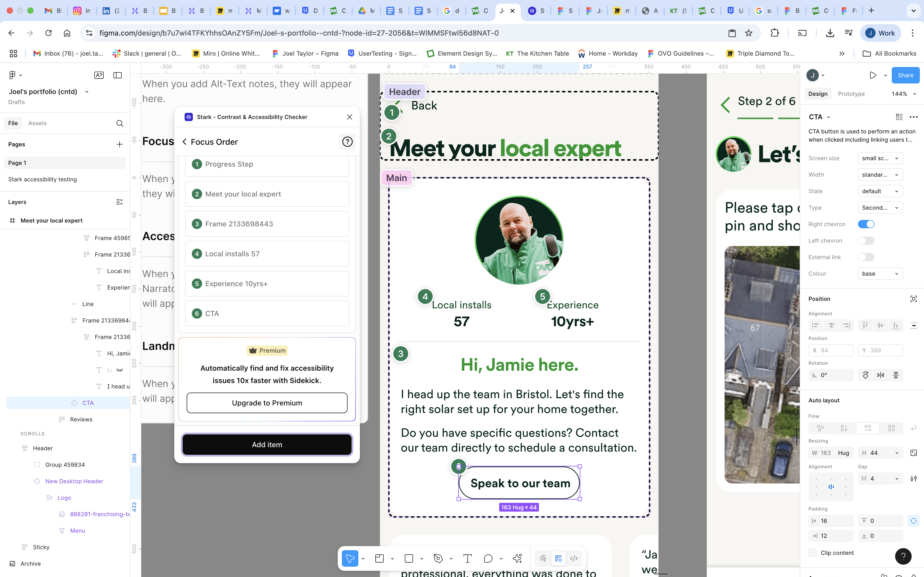924x577 pixels.
Task: Click the Add item button
Action: coord(267,445)
